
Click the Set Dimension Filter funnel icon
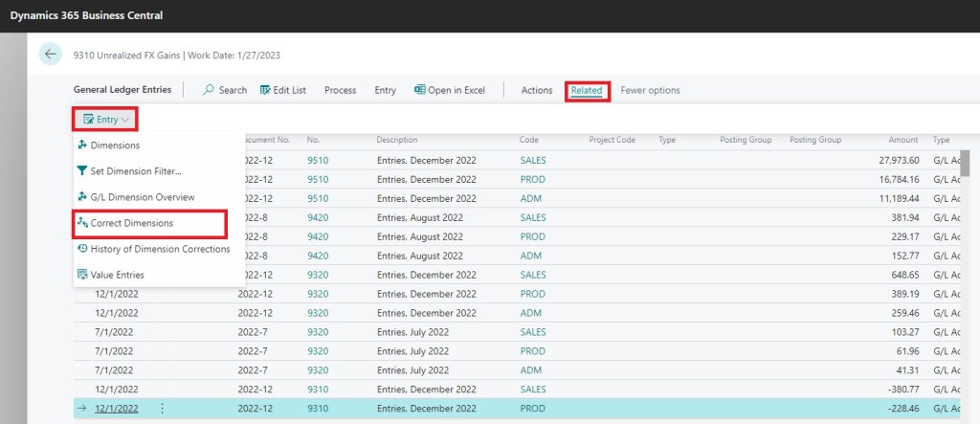(82, 171)
